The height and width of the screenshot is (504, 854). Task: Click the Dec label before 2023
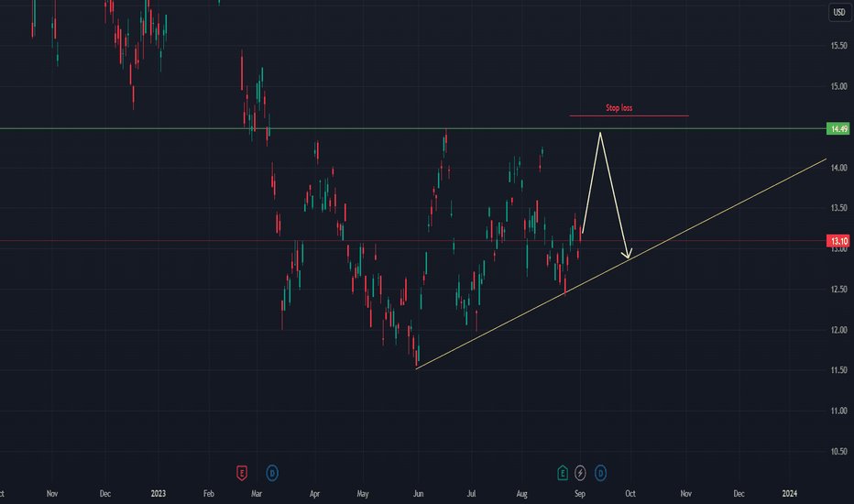coord(105,493)
